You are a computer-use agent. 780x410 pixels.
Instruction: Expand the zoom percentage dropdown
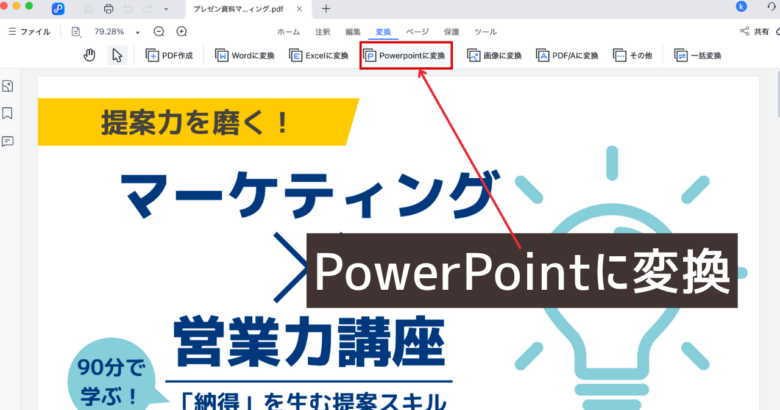click(137, 32)
